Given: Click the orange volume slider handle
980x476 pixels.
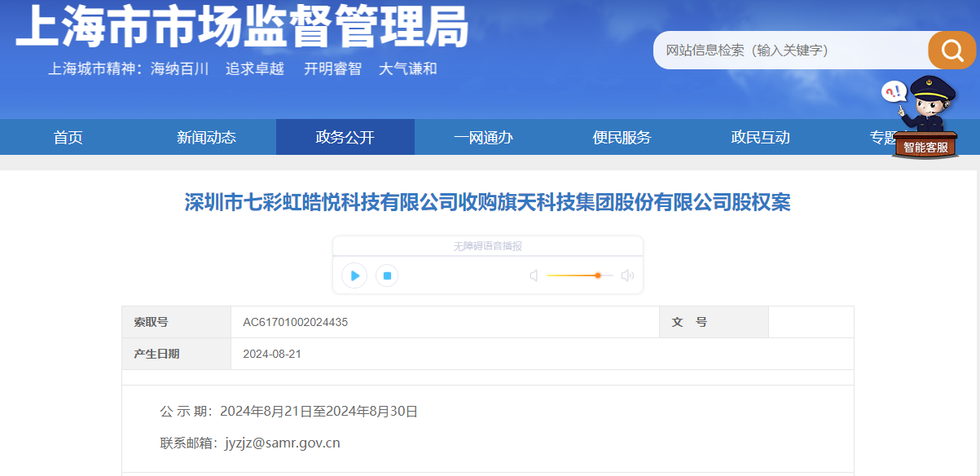Looking at the screenshot, I should 598,275.
